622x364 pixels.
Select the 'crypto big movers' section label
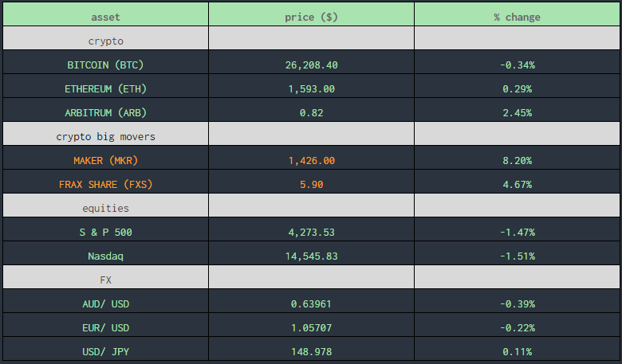[105, 137]
